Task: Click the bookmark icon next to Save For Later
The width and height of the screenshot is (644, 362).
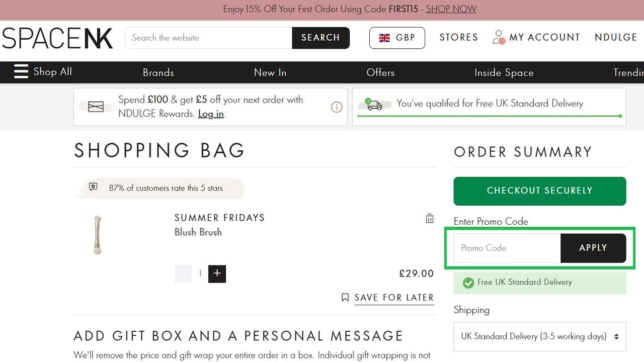Action: point(345,298)
